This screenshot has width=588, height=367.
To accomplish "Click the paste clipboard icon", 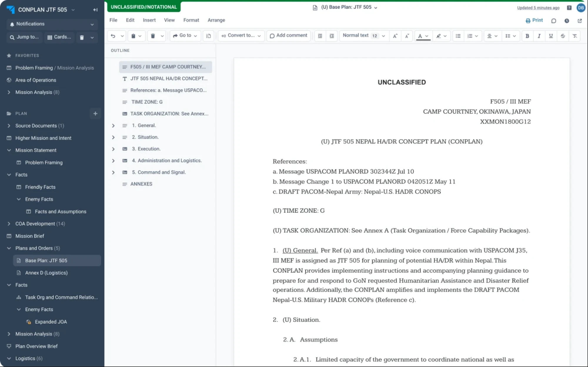I will pos(133,36).
